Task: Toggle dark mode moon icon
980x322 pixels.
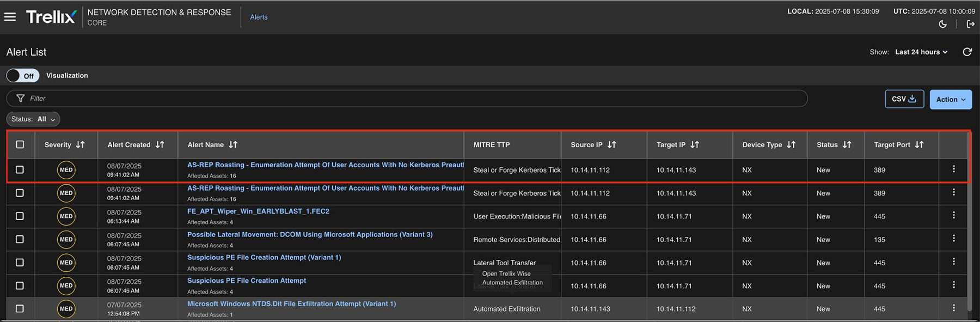Action: (x=943, y=24)
